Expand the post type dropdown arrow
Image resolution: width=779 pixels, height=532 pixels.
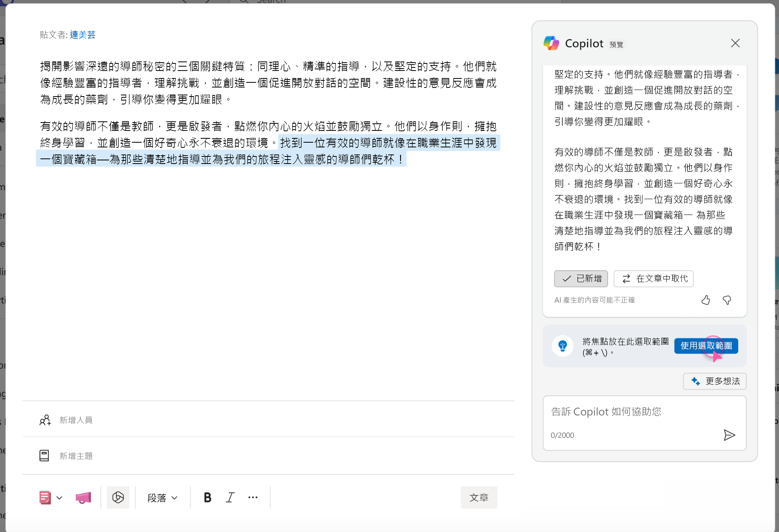60,498
